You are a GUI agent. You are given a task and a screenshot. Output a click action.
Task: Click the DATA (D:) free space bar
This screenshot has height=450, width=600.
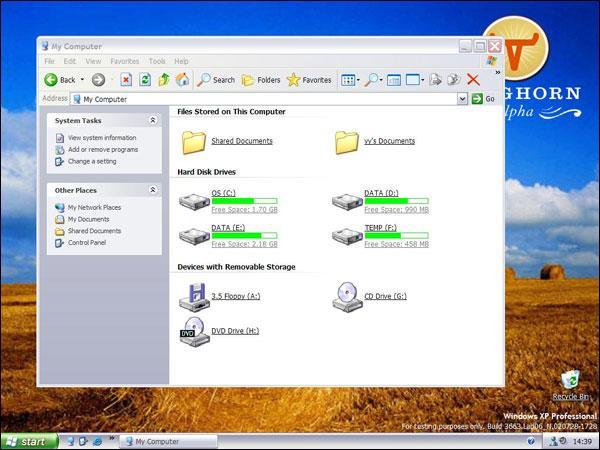[x=396, y=201]
